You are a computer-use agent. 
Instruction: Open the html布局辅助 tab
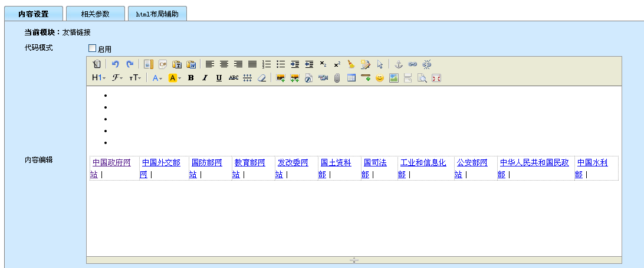click(x=157, y=14)
